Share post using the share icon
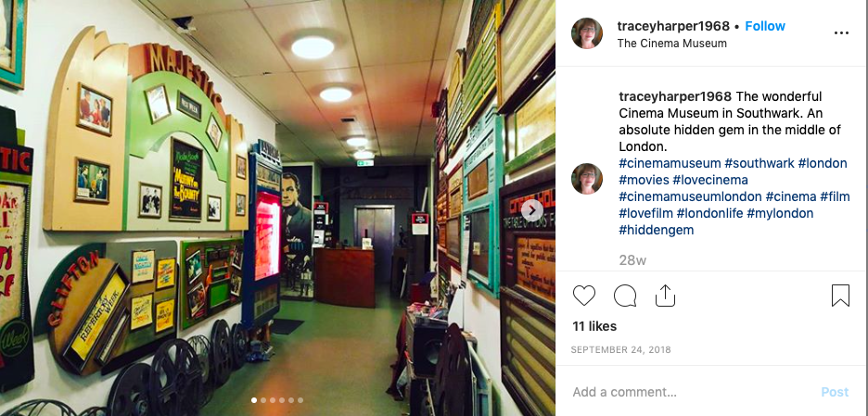The height and width of the screenshot is (416, 868). (665, 296)
